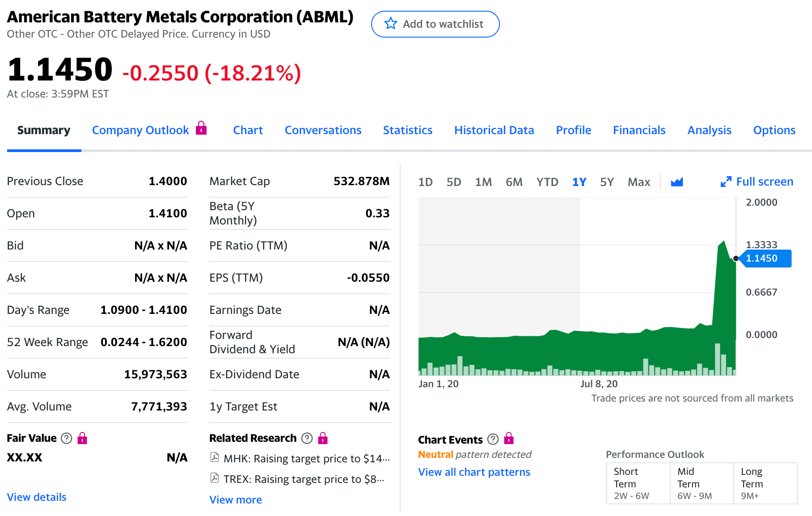Select the YTD chart range

(x=547, y=182)
